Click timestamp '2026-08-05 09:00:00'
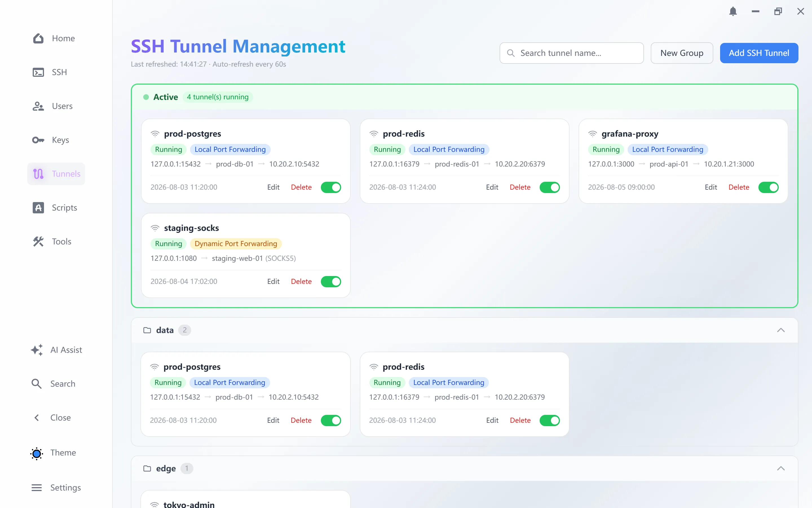Screen dimensions: 812x508 (x=621, y=187)
